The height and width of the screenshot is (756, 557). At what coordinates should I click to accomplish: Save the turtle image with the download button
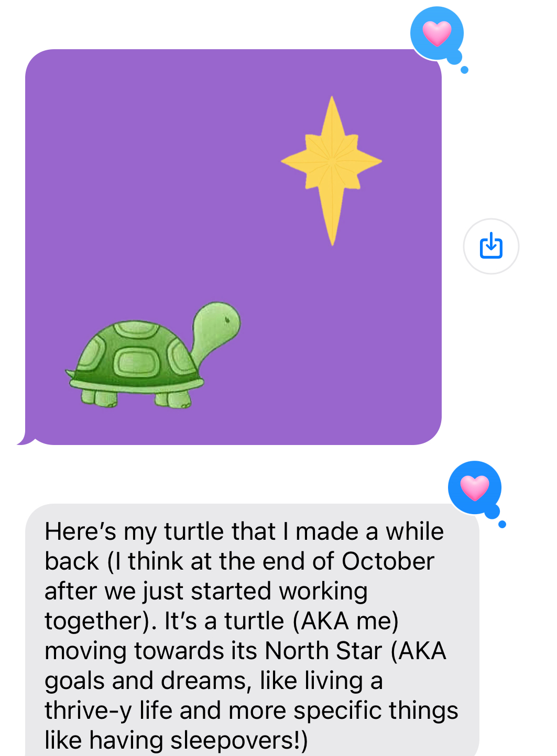coord(491,246)
